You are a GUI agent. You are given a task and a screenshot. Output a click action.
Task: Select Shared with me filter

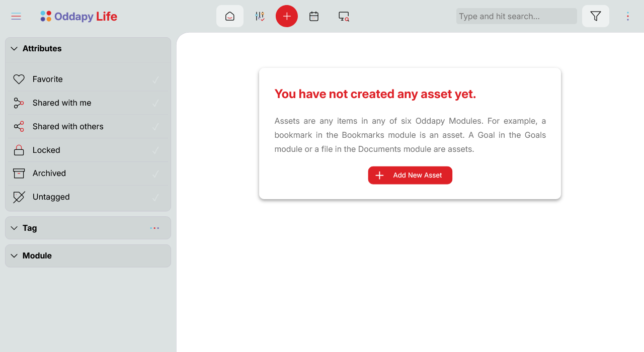[x=62, y=103]
